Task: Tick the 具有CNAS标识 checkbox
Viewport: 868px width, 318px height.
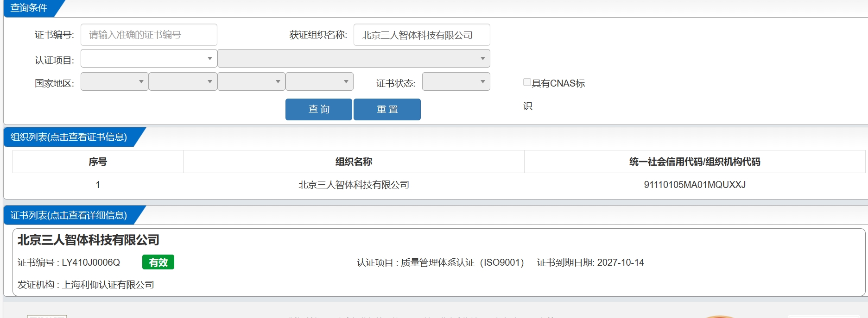Action: click(x=527, y=82)
